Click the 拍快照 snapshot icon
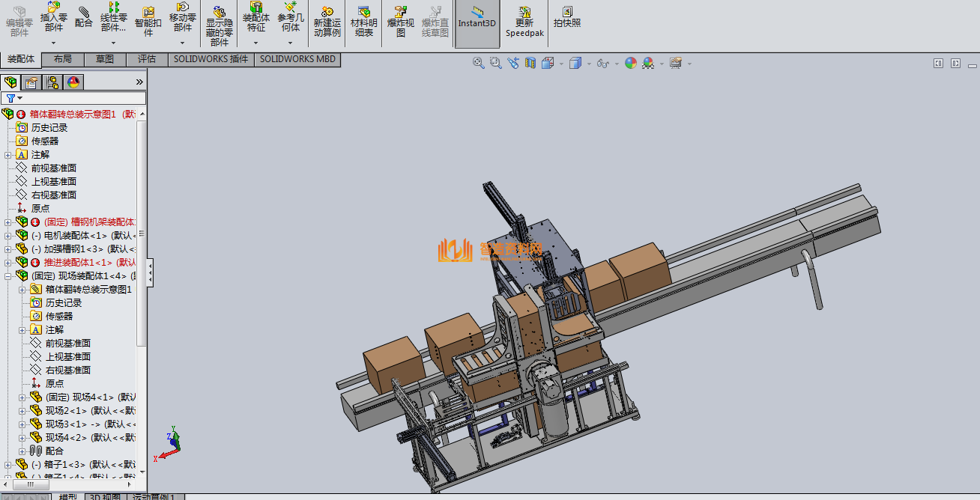The width and height of the screenshot is (980, 500). pos(567,17)
